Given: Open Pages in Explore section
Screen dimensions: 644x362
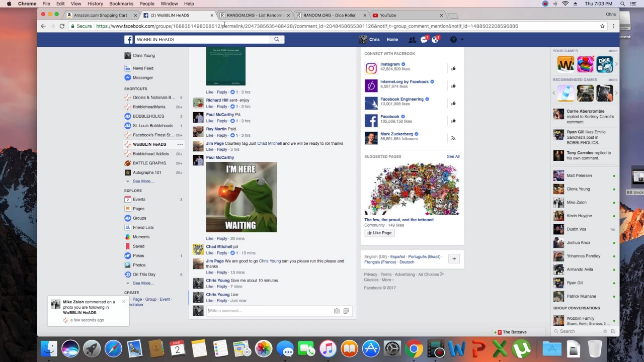Looking at the screenshot, I should point(138,209).
